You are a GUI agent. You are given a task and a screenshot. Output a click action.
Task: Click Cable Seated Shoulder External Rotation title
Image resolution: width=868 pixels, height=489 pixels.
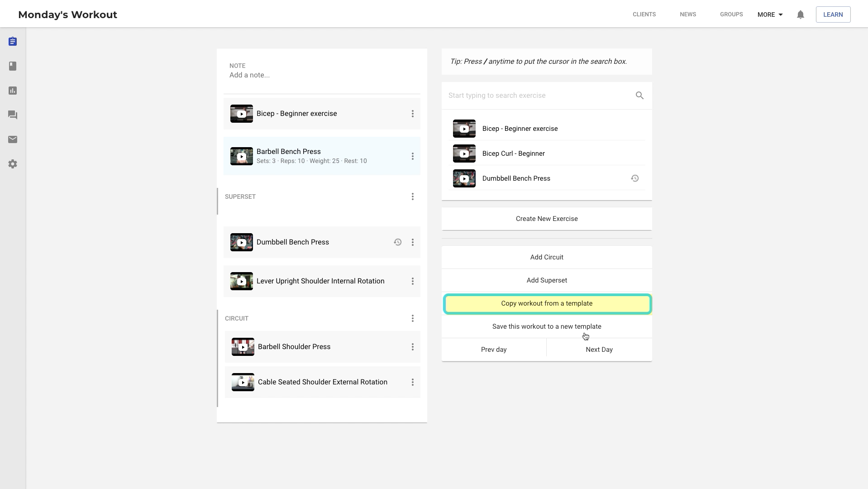323,382
